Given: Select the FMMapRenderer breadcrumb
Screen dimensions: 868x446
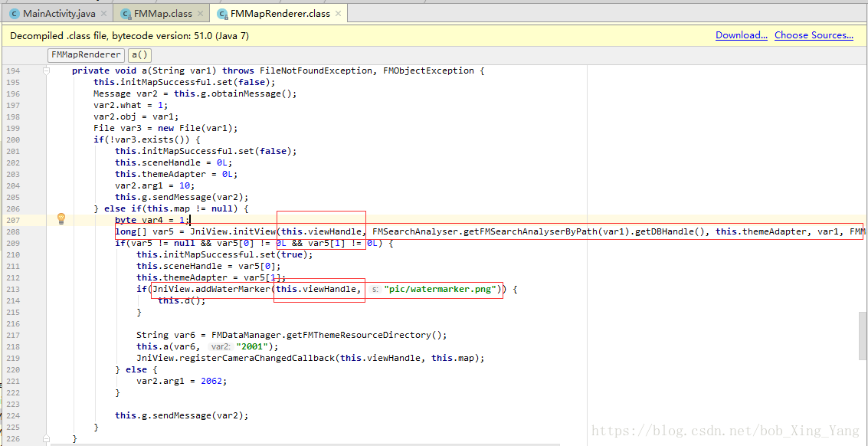Looking at the screenshot, I should point(86,55).
